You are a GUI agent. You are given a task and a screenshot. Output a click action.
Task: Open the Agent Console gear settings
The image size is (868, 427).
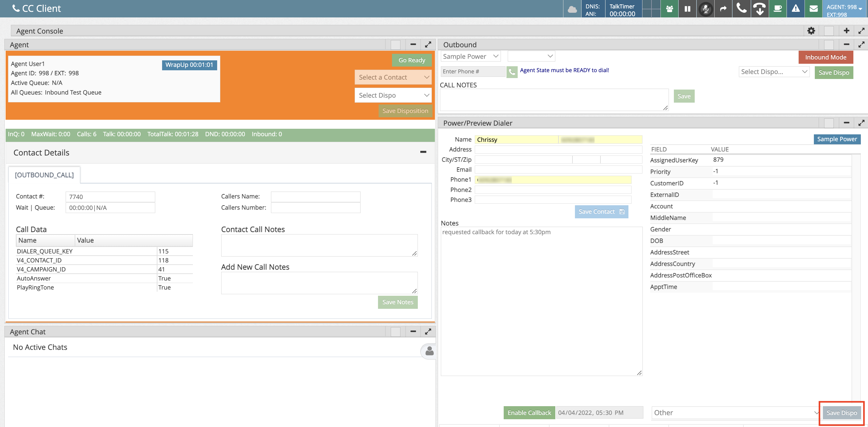coord(811,31)
